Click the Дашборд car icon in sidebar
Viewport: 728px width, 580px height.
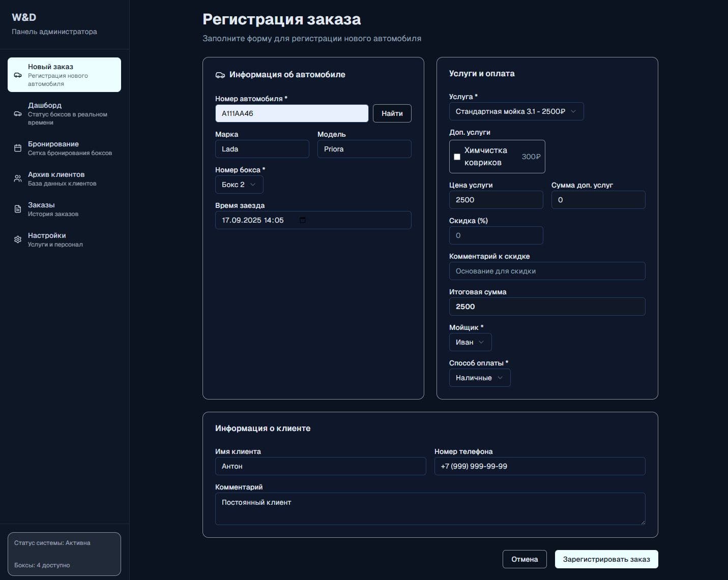coord(18,114)
